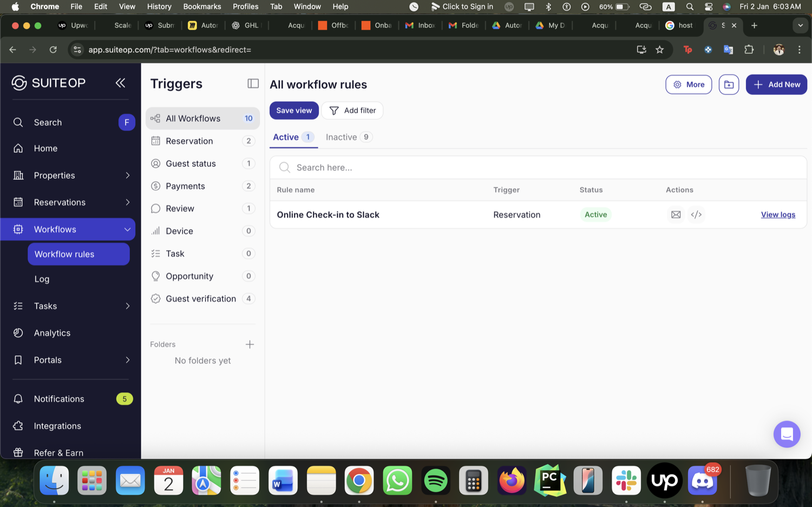The height and width of the screenshot is (507, 812).
Task: Click the Search here input field
Action: (x=538, y=168)
